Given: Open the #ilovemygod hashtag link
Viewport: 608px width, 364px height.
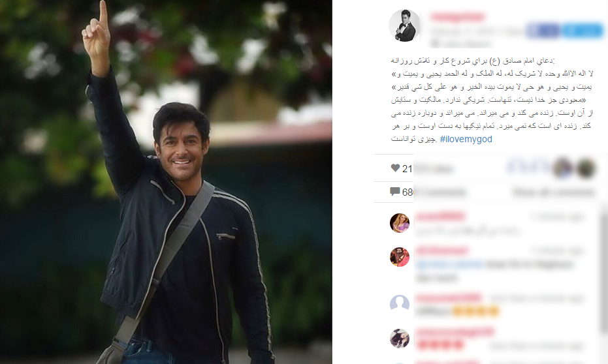Looking at the screenshot, I should (466, 139).
